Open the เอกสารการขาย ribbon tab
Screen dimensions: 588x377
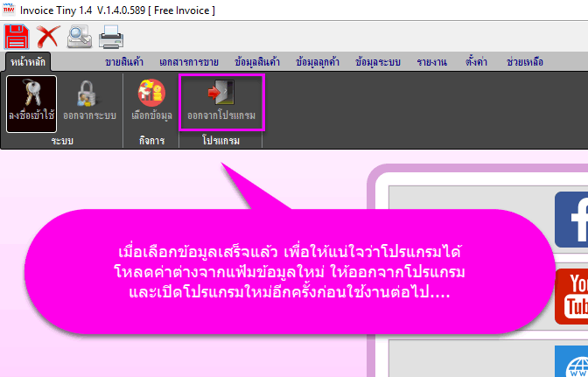(x=189, y=62)
